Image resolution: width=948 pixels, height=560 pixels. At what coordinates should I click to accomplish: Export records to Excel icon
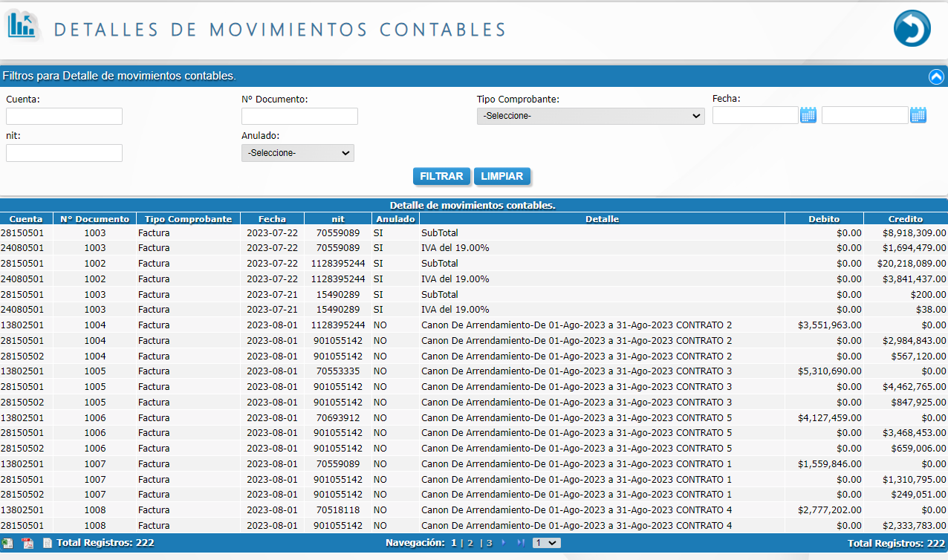tap(7, 543)
